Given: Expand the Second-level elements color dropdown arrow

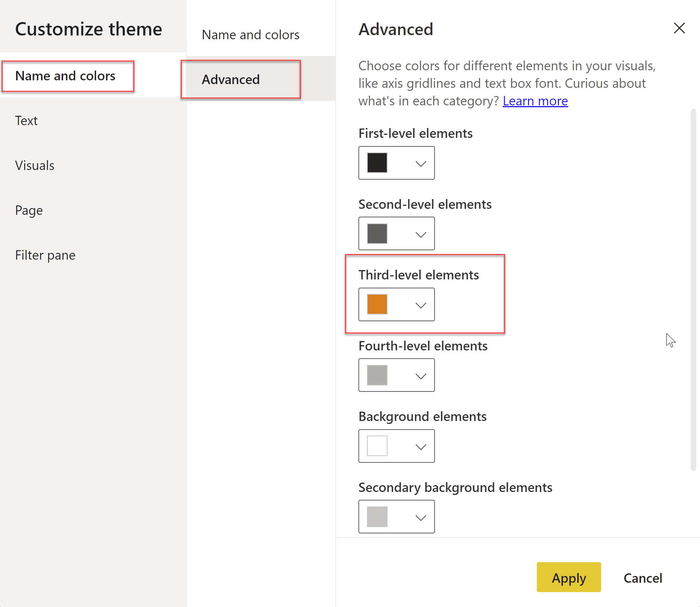Looking at the screenshot, I should coord(421,234).
